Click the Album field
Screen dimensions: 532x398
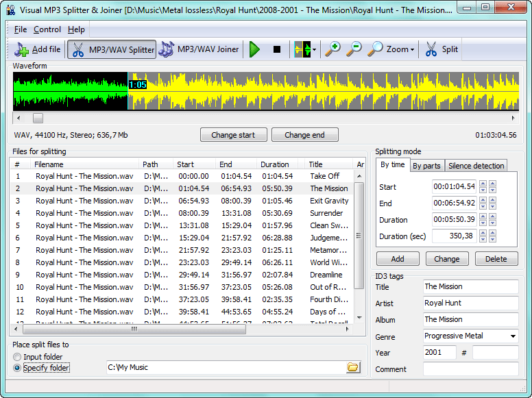click(470, 319)
